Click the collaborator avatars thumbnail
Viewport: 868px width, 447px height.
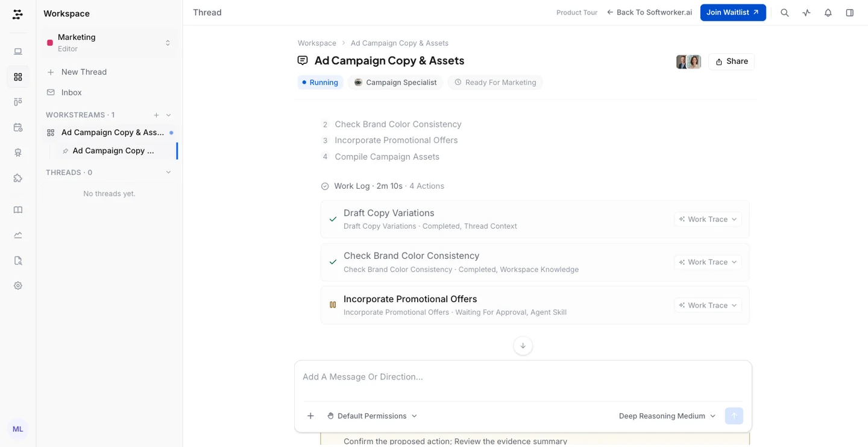[x=688, y=62]
